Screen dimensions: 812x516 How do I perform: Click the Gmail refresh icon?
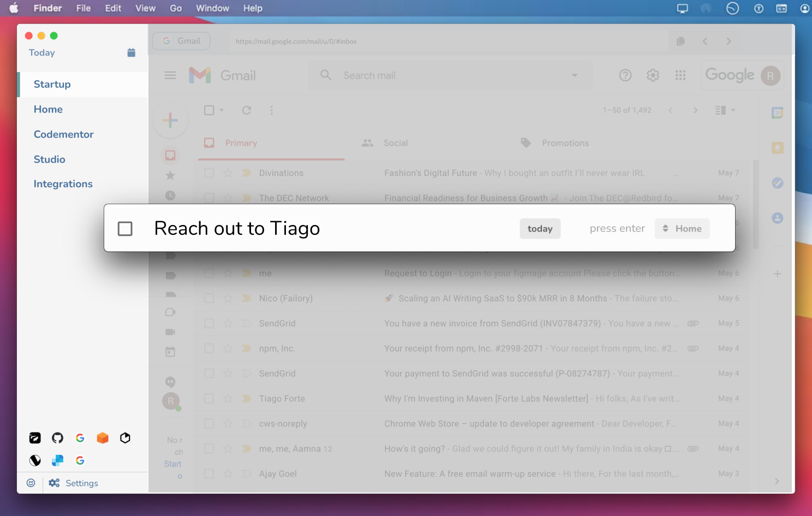247,110
